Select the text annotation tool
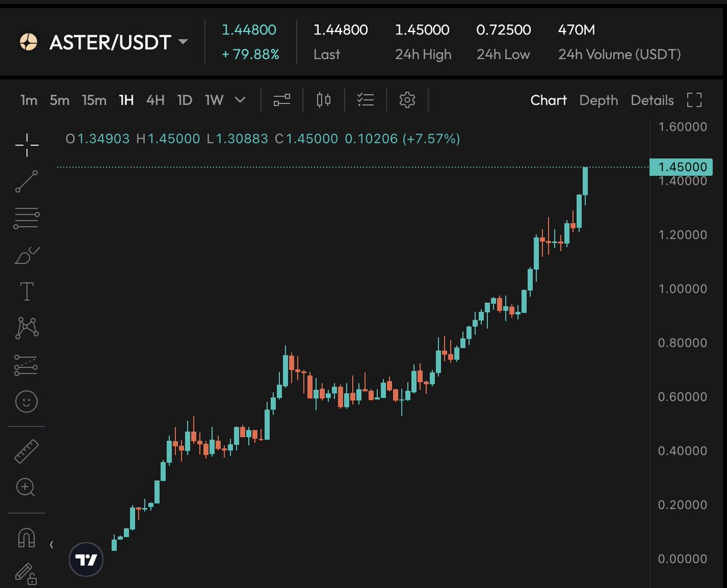This screenshot has height=588, width=727. tap(27, 291)
